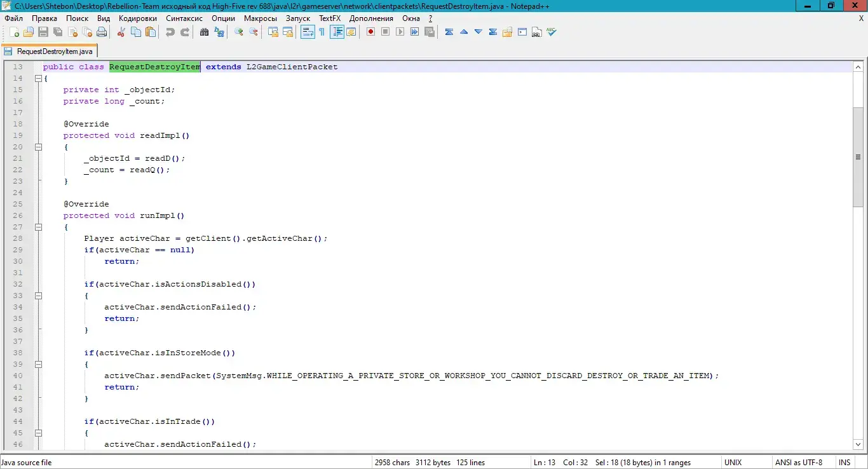The height and width of the screenshot is (469, 868).
Task: Click the Save All toolbar icon
Action: coord(58,32)
